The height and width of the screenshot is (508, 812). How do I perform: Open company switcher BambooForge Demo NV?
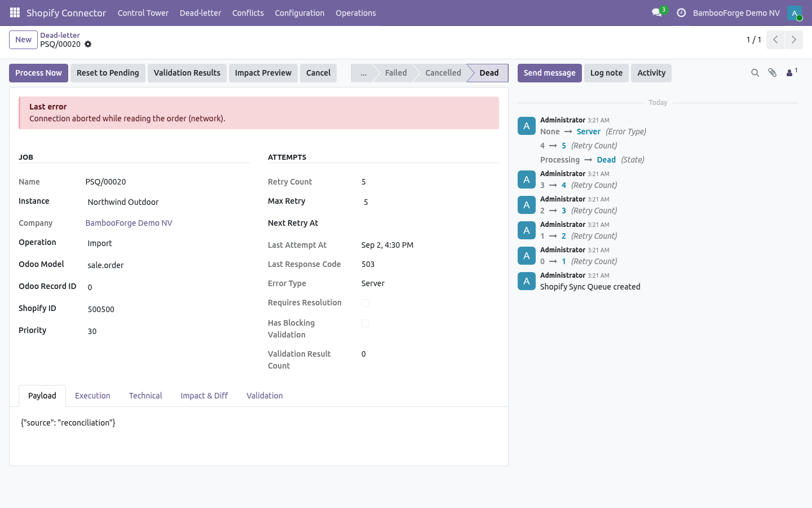736,13
